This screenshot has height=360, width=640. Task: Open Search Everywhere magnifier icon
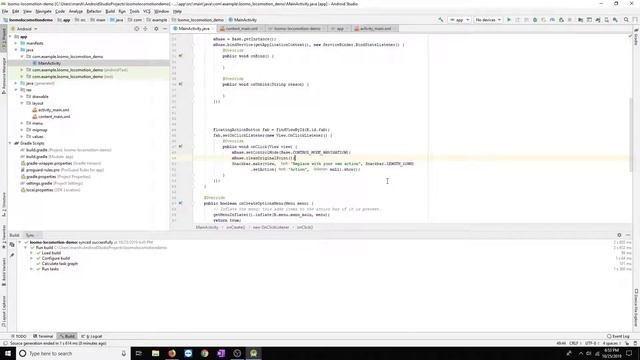coord(626,20)
